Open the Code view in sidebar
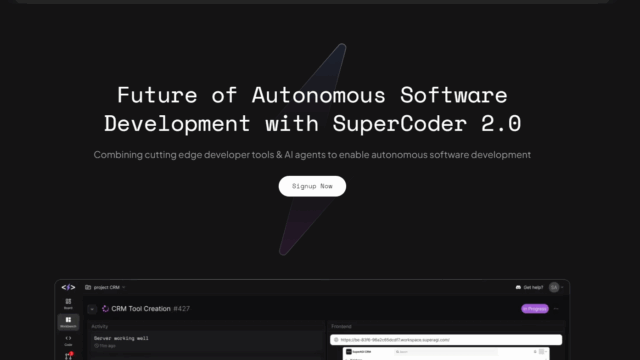 click(x=68, y=340)
